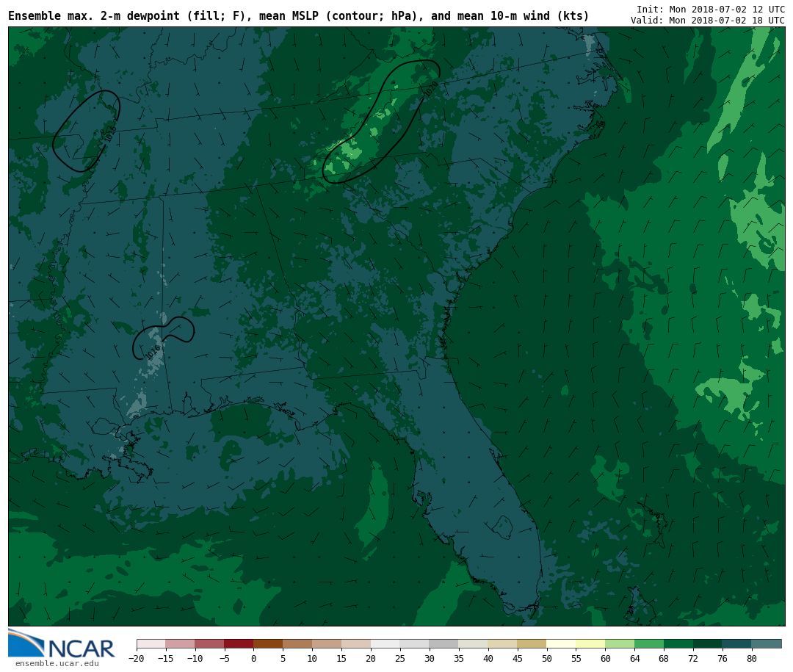
Task: Pick the brown swatch between 0 and 5
Action: [x=268, y=643]
